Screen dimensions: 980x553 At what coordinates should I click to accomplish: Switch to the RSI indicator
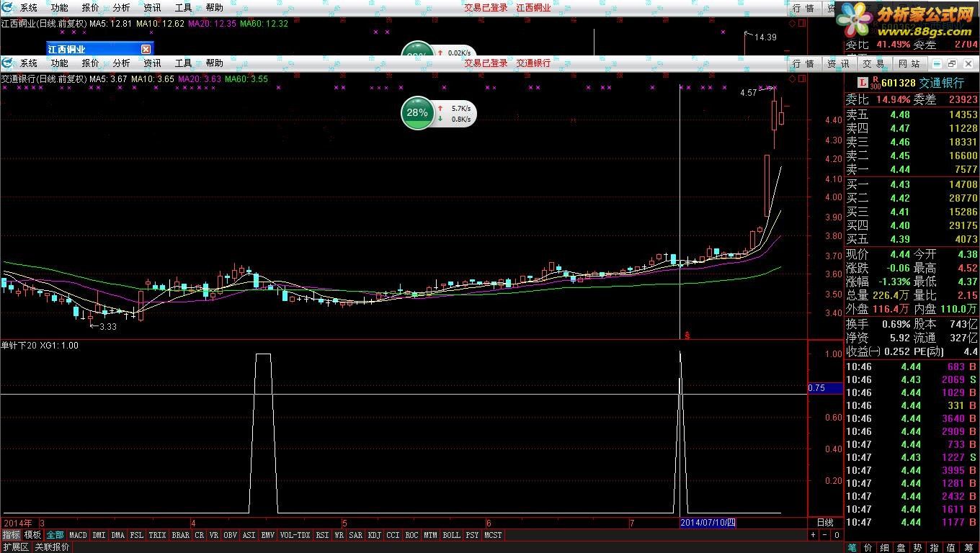click(x=322, y=535)
